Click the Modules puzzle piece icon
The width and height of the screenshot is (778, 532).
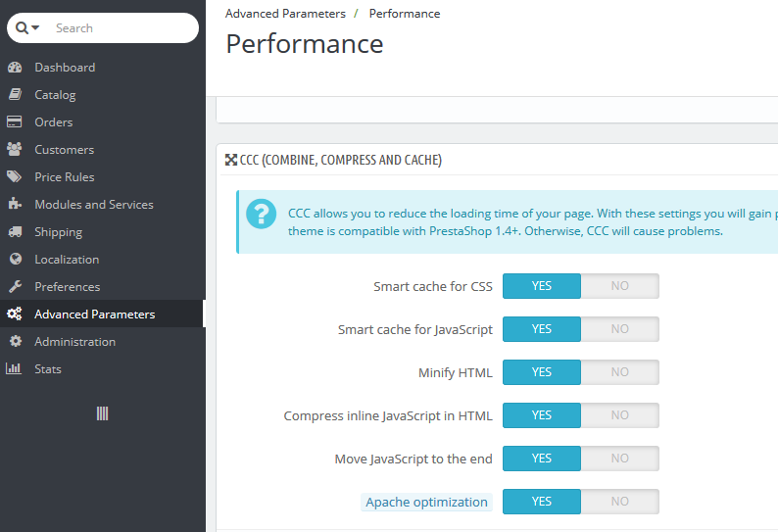point(15,205)
